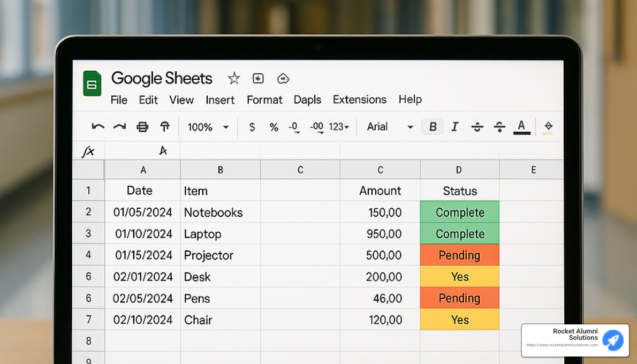Select the Complete status in Notebooks row

[459, 211]
